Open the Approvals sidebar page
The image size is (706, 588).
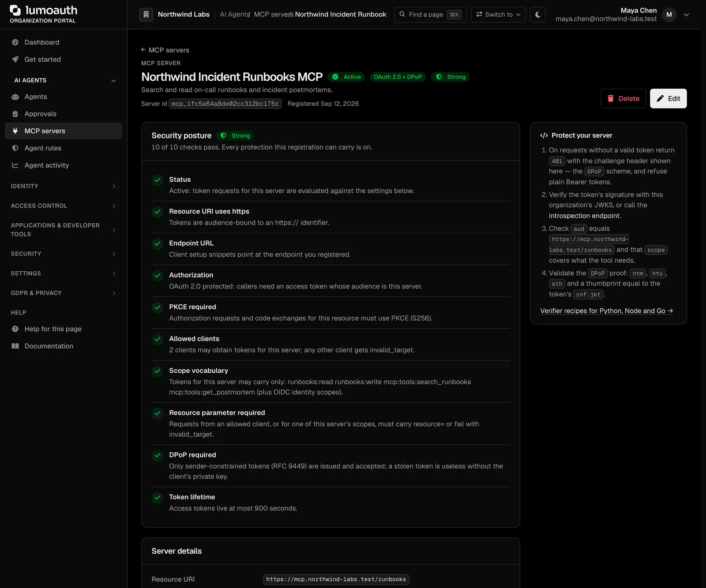(64, 114)
